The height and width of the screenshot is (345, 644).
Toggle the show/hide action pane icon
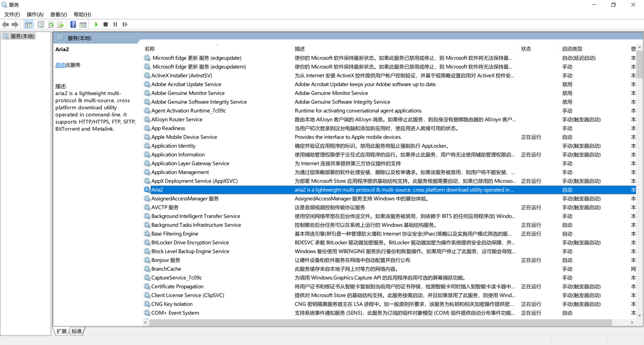[83, 24]
